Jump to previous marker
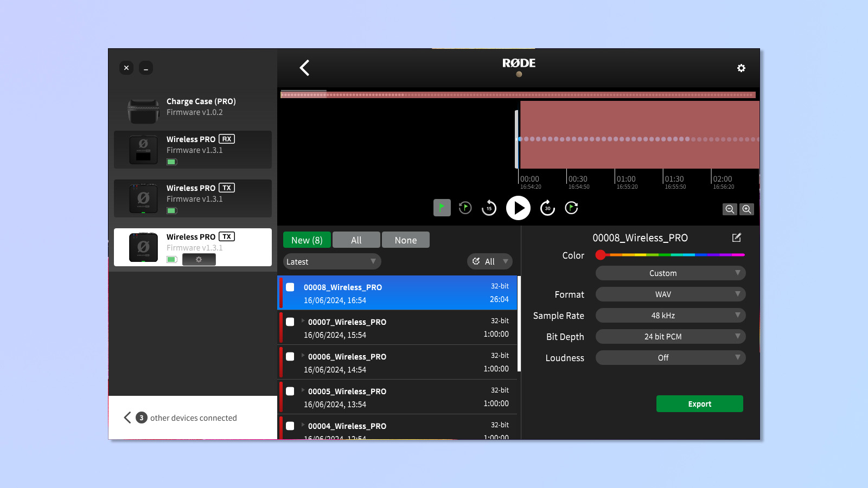 (x=465, y=208)
